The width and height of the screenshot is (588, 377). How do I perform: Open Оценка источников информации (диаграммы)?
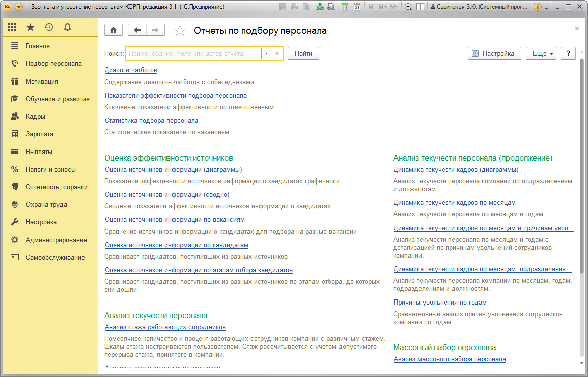pyautogui.click(x=173, y=170)
